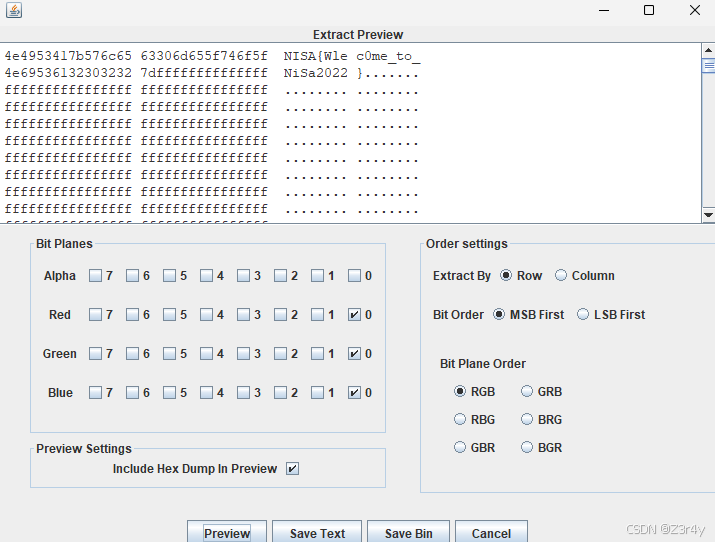Click the Java application icon in title bar
Viewport: 715px width, 542px height.
click(14, 10)
